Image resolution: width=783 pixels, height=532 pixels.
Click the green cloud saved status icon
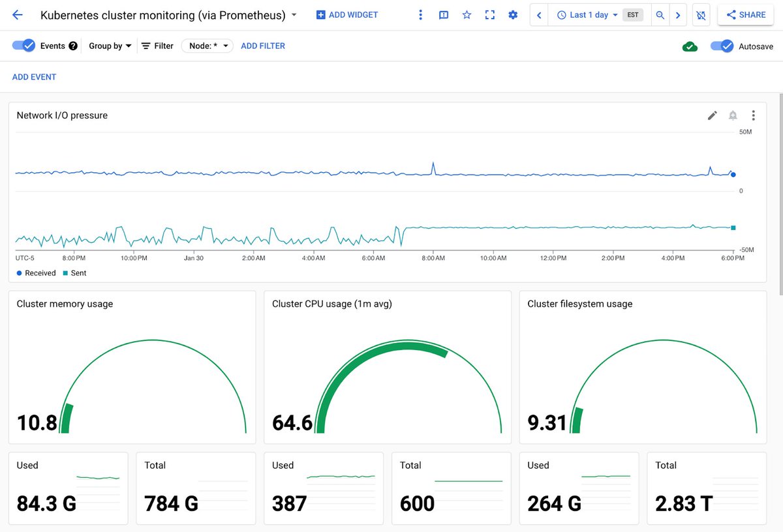click(x=690, y=46)
